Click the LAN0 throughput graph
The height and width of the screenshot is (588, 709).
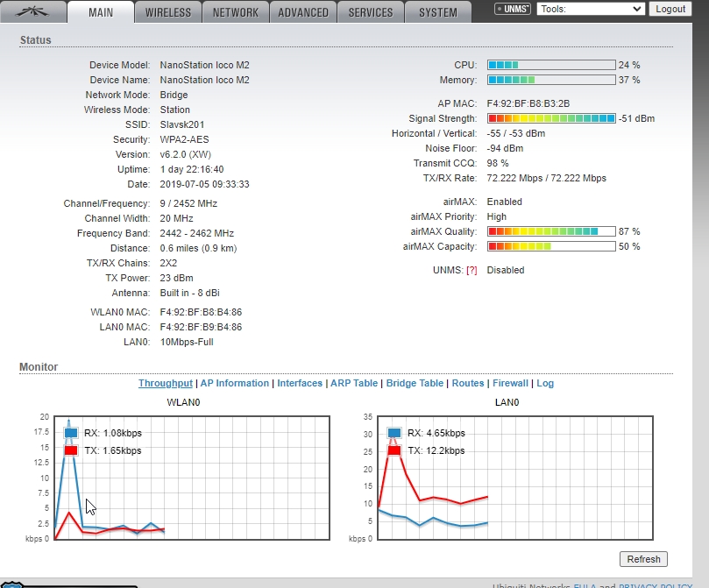coord(515,478)
